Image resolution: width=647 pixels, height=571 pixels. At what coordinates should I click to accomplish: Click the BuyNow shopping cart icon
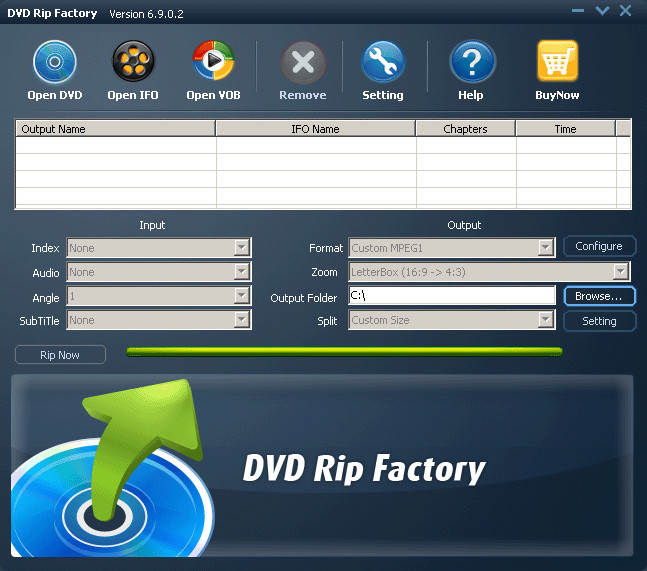click(x=557, y=61)
